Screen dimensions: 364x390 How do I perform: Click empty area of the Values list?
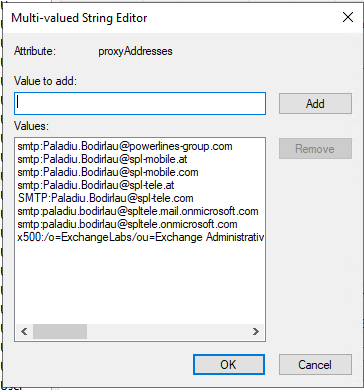pos(140,283)
